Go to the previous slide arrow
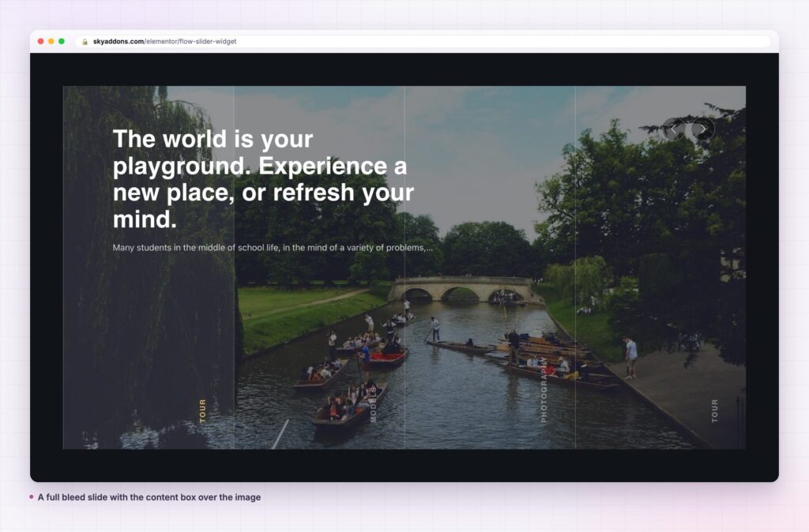 click(x=674, y=129)
